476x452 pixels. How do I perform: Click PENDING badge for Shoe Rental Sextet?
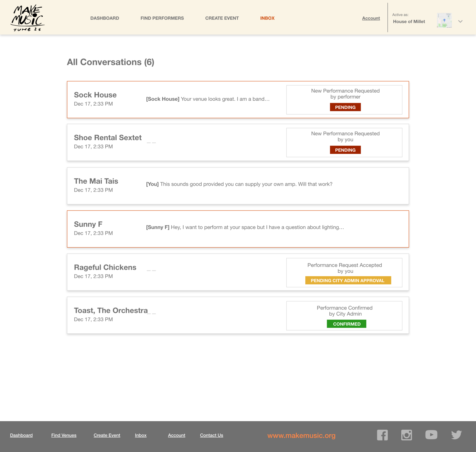[x=345, y=150]
